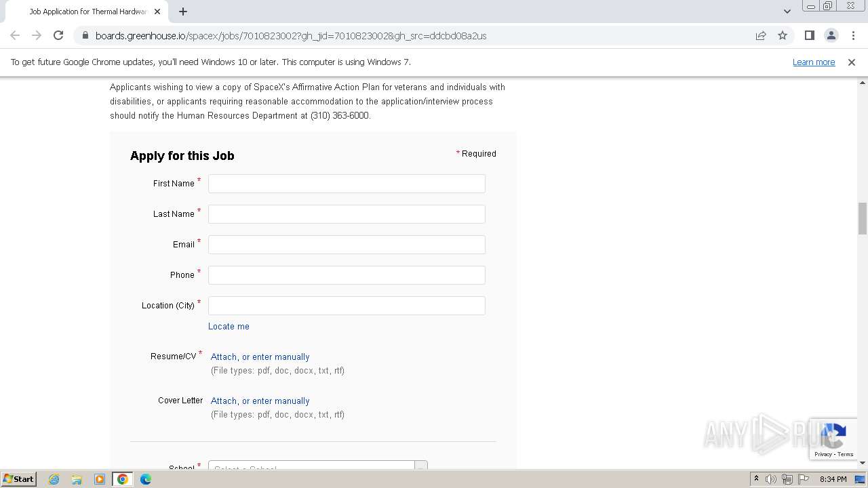Click the scrollbar down arrow

click(863, 463)
